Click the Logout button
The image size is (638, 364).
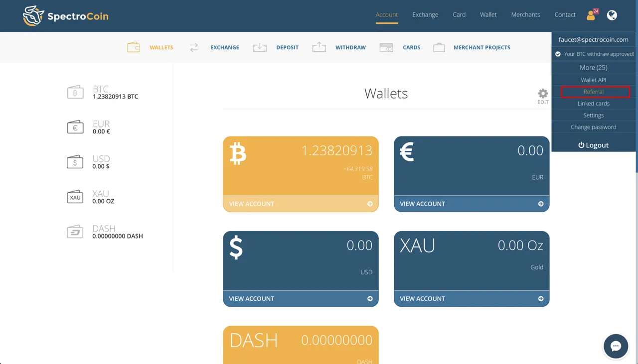click(x=594, y=145)
